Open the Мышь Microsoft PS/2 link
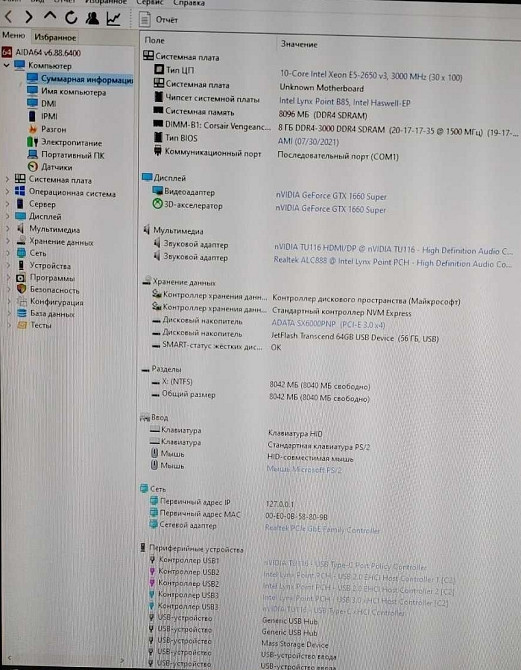Viewport: 521px width, 670px height. pyautogui.click(x=304, y=470)
